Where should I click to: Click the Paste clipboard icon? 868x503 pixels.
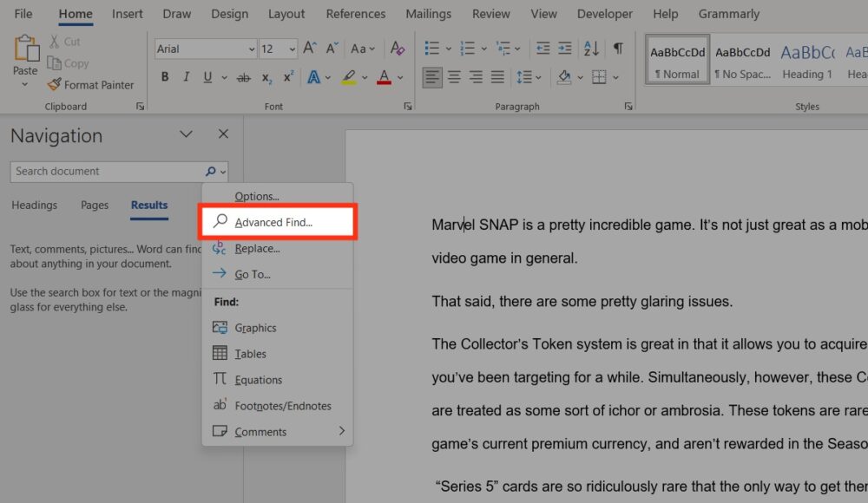26,50
